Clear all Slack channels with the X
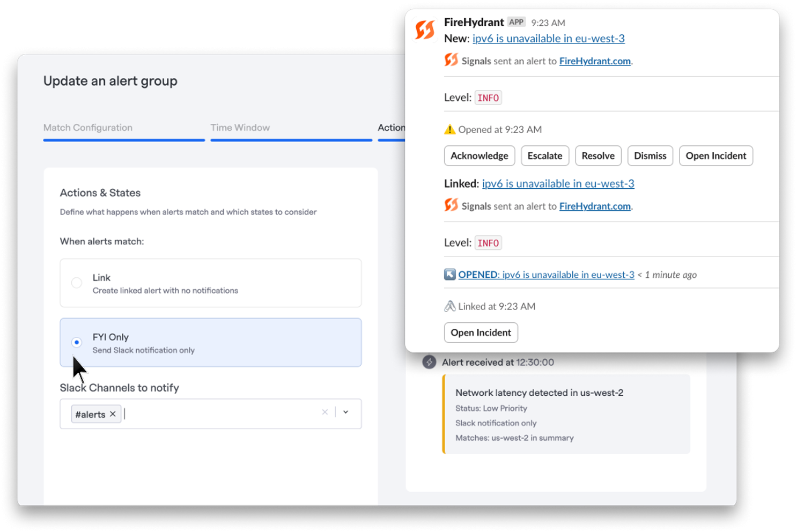This screenshot has width=797, height=532. click(325, 412)
